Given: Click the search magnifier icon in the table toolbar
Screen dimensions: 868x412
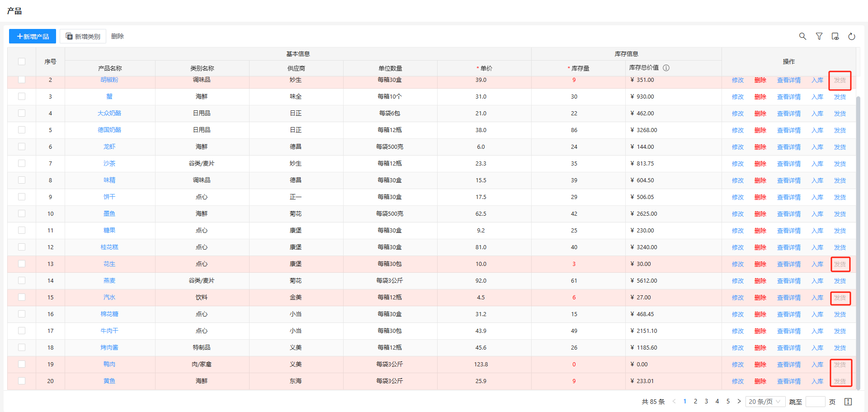Looking at the screenshot, I should [x=802, y=36].
